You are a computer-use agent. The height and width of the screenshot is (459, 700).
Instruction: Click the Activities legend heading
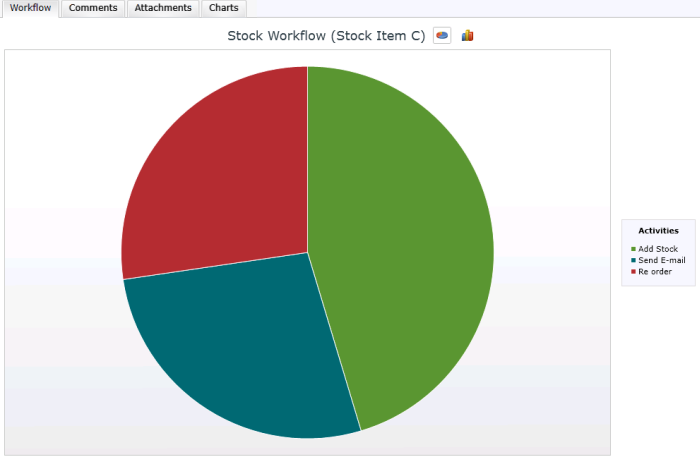[658, 230]
